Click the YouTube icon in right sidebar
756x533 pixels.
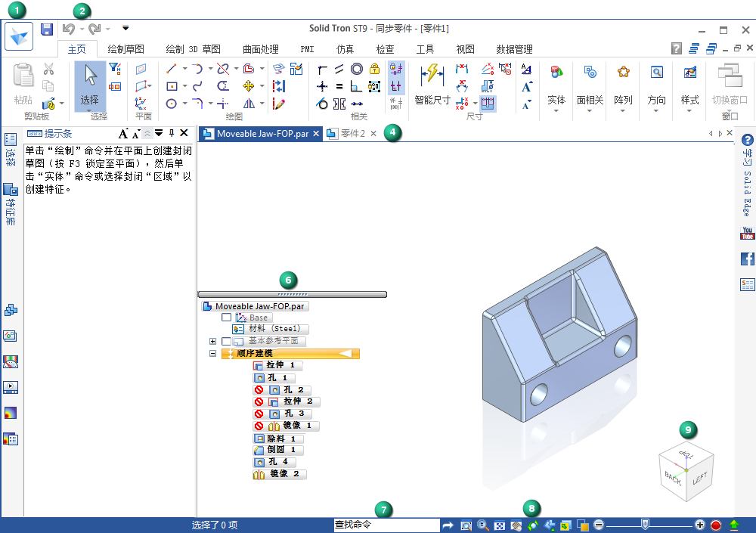747,234
